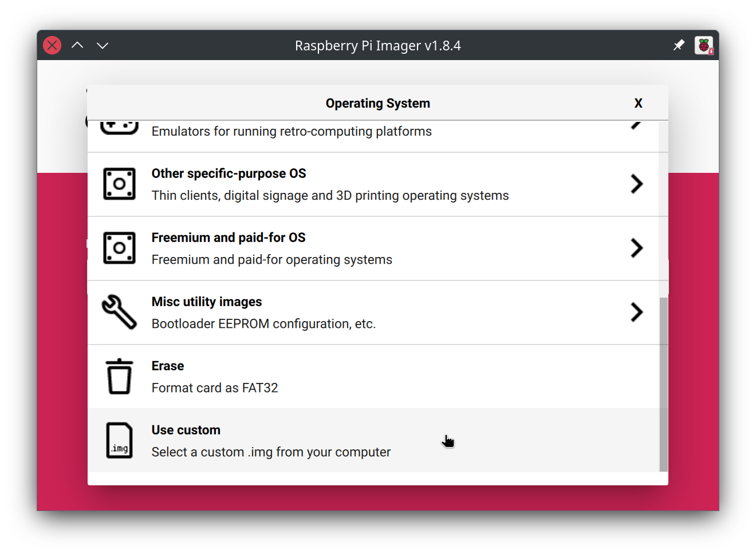Image resolution: width=756 pixels, height=554 pixels.
Task: Close the Operating System dialog with X
Action: (638, 103)
